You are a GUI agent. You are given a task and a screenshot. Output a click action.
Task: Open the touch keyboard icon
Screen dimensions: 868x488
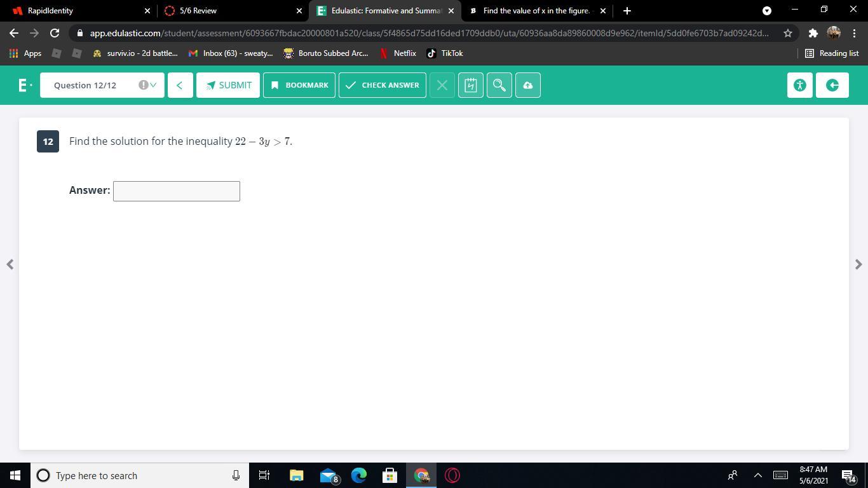[x=781, y=475]
